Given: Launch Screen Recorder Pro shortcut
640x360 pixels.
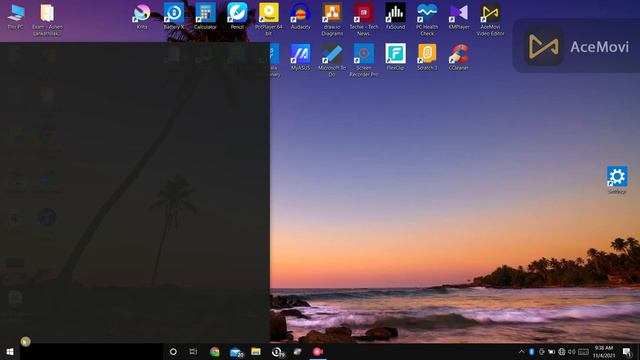Looking at the screenshot, I should click(x=364, y=60).
